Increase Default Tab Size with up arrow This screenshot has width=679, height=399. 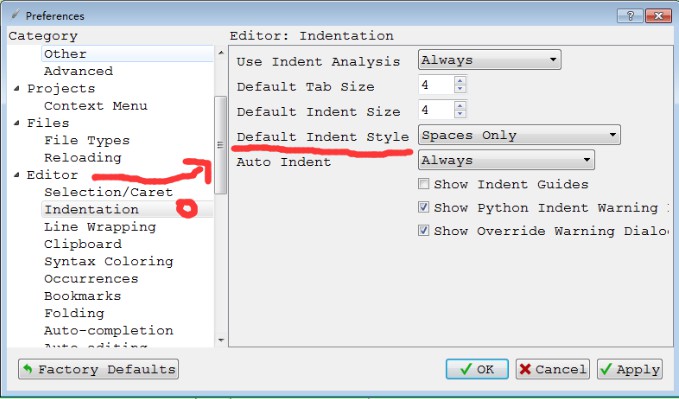[460, 80]
